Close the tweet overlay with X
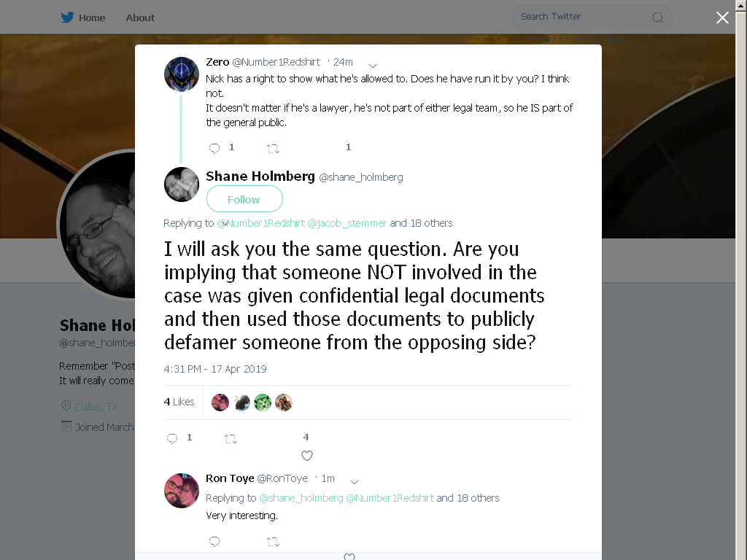The width and height of the screenshot is (747, 560). point(722,17)
